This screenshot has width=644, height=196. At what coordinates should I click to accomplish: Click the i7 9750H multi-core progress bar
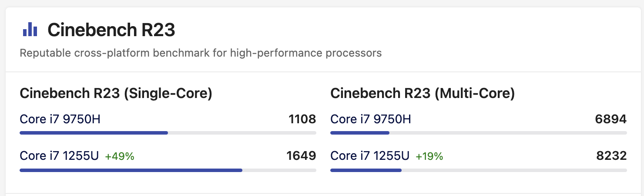click(479, 132)
